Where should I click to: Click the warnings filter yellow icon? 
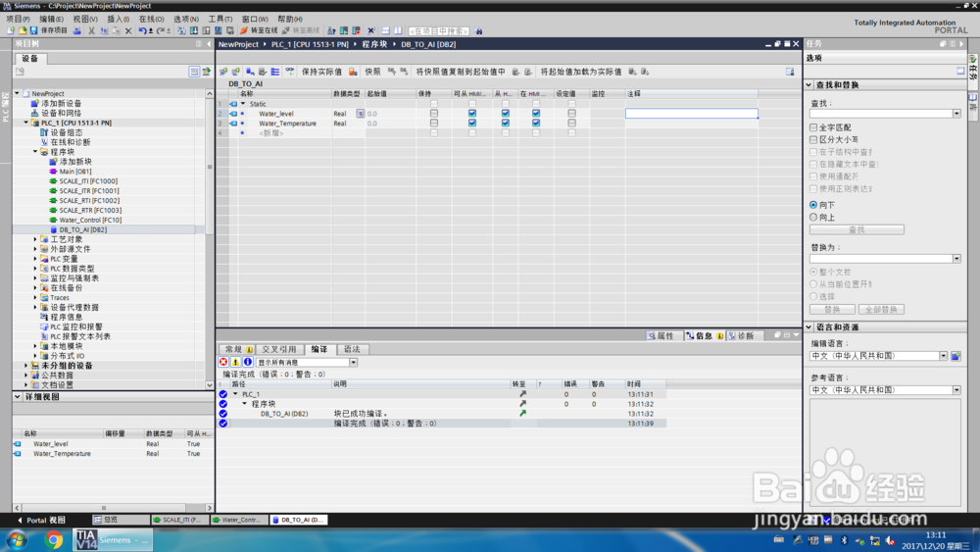[x=235, y=362]
